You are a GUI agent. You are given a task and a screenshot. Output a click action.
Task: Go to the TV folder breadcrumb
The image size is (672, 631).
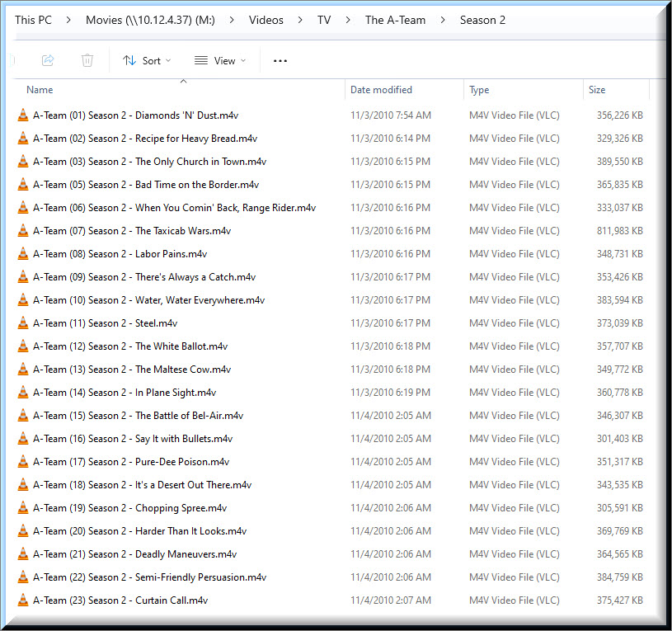point(324,20)
